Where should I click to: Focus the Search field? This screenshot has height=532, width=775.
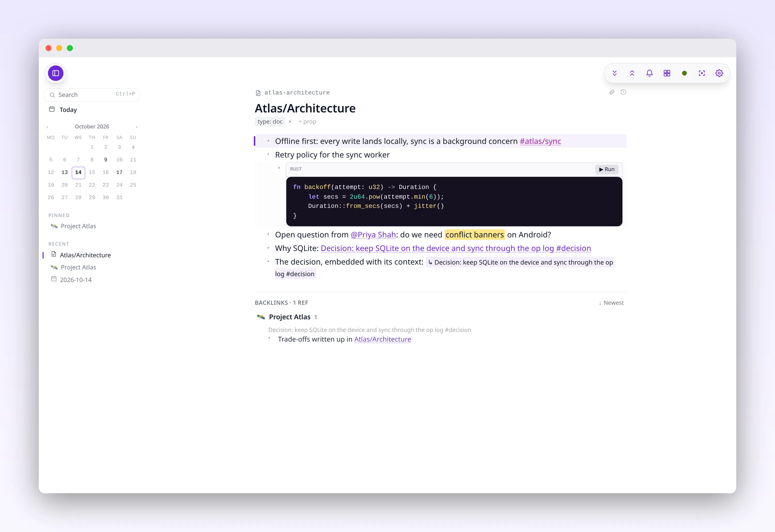[92, 95]
